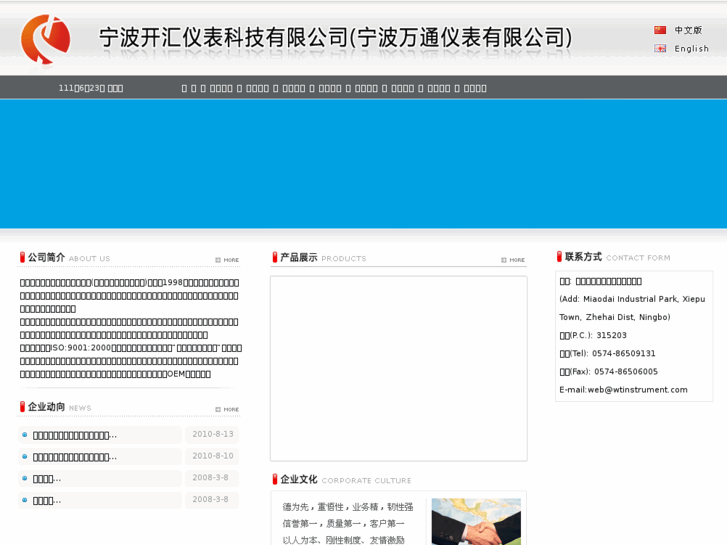
Task: Click the telephone number 0574-86509131
Action: [x=624, y=353]
